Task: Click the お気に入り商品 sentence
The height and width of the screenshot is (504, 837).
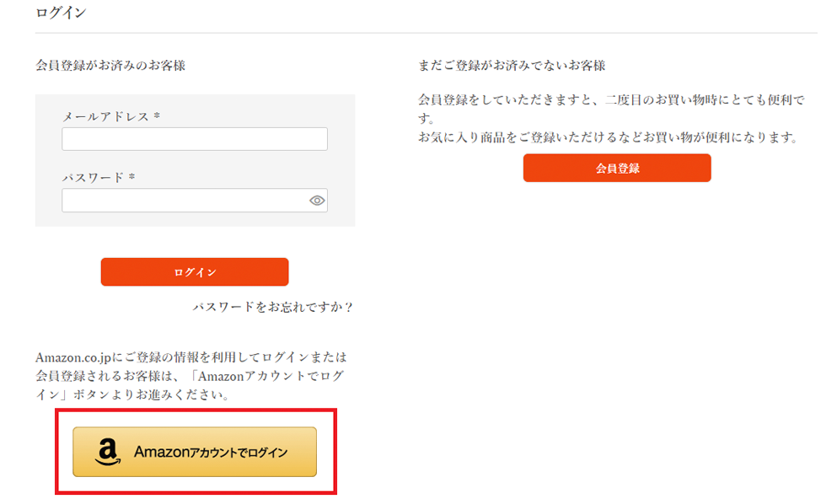Action: [608, 137]
